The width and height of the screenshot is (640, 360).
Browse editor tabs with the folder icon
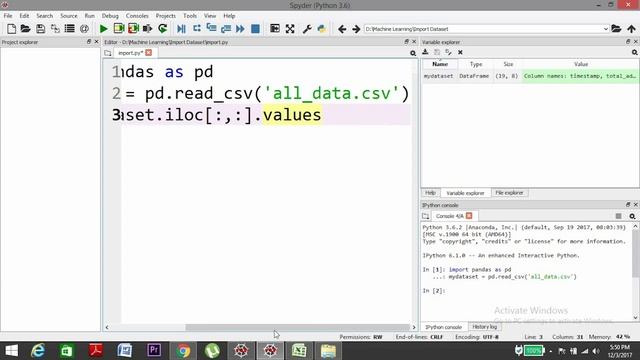107,53
